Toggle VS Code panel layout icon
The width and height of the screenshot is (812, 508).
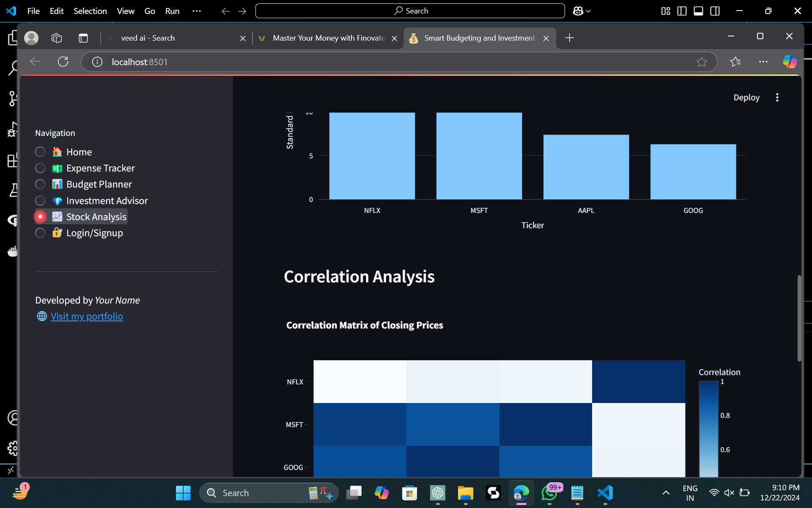[x=698, y=11]
